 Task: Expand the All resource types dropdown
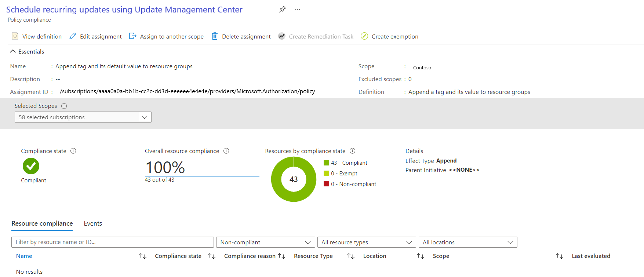pos(366,242)
